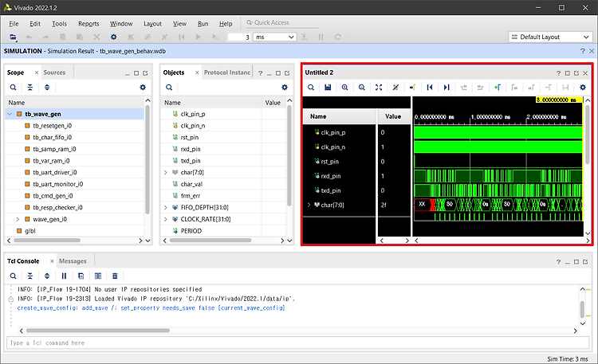Expand char[7:0] in the Objects panel
Viewport: 598px width, 364px height.
pyautogui.click(x=166, y=172)
